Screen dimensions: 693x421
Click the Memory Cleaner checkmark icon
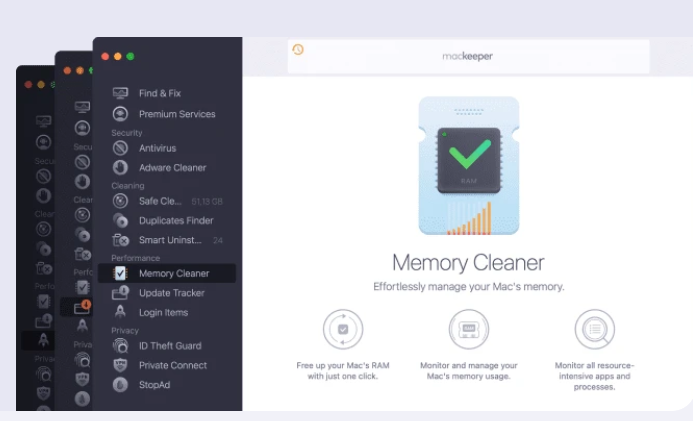tap(120, 273)
